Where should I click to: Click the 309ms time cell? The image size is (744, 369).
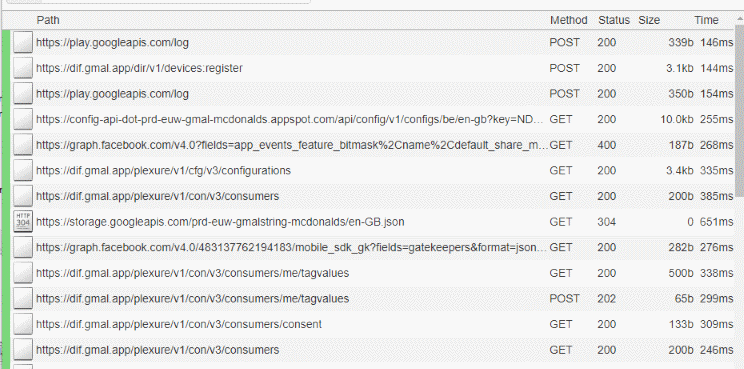click(x=716, y=324)
